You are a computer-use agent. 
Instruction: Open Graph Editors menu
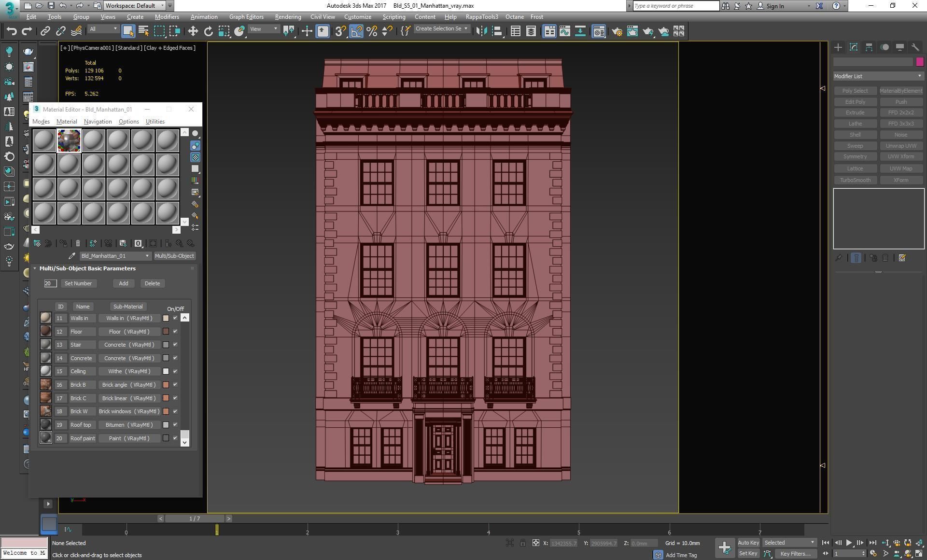(x=246, y=17)
